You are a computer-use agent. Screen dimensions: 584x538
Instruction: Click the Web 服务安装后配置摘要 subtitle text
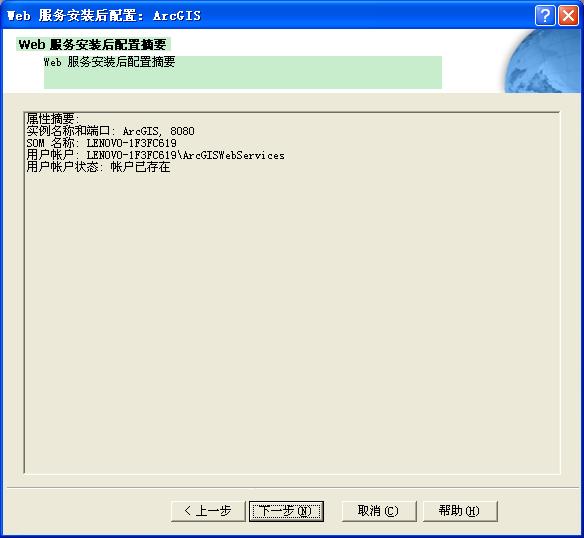tap(109, 62)
